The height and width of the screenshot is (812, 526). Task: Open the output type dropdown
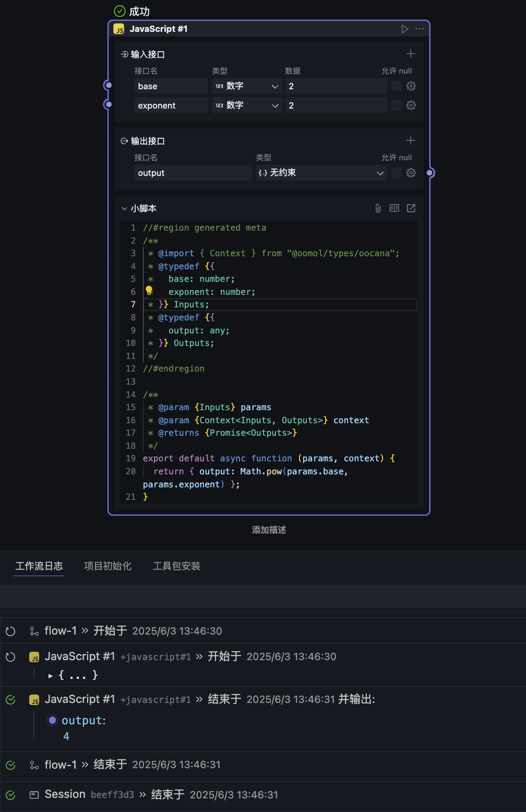click(320, 173)
